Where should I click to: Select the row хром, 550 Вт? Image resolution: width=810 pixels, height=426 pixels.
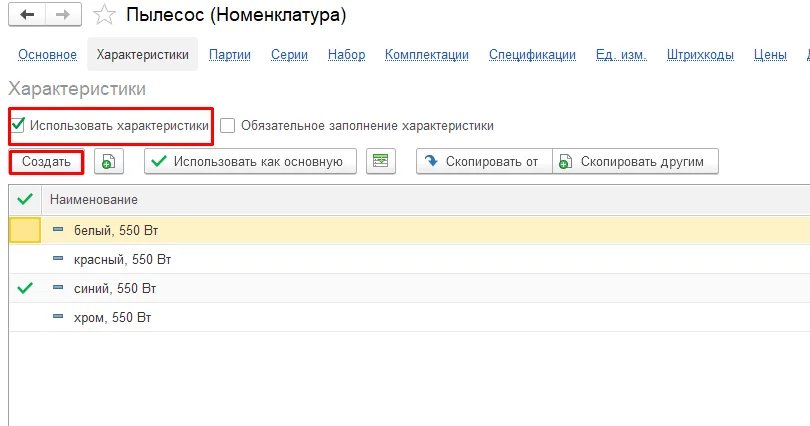tap(409, 317)
